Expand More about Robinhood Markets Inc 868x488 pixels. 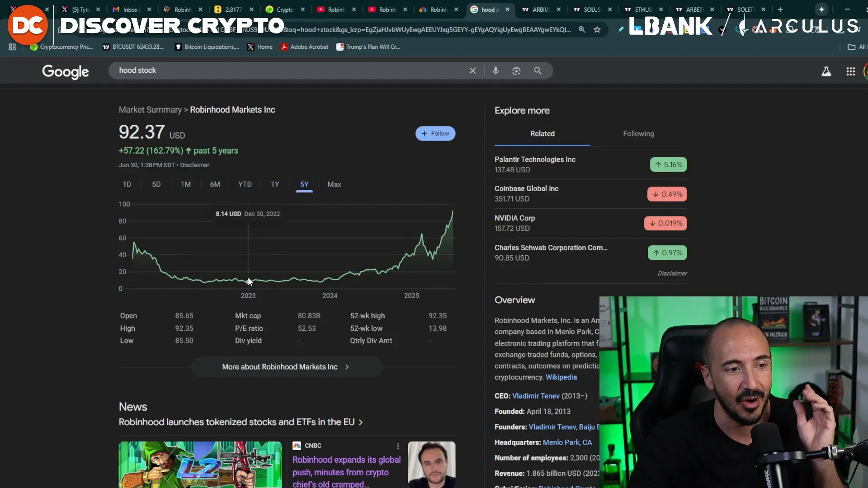[x=287, y=367]
